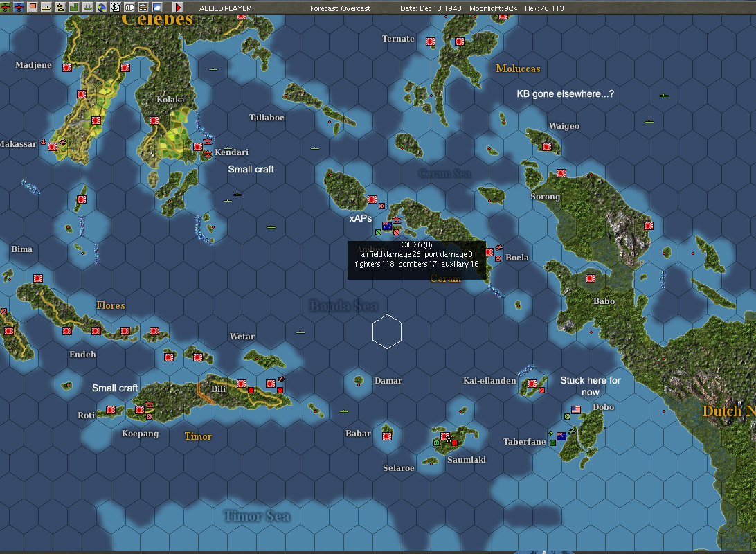Select the Australian flag unit at Taberfane
Viewport: 756px width, 554px height.
[x=561, y=436]
